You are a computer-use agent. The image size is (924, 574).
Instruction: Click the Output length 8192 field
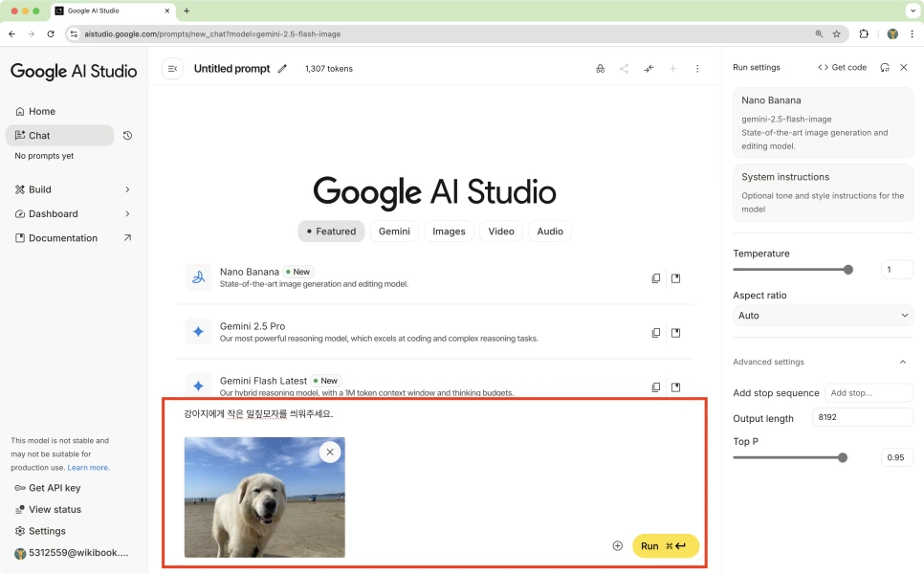click(863, 417)
